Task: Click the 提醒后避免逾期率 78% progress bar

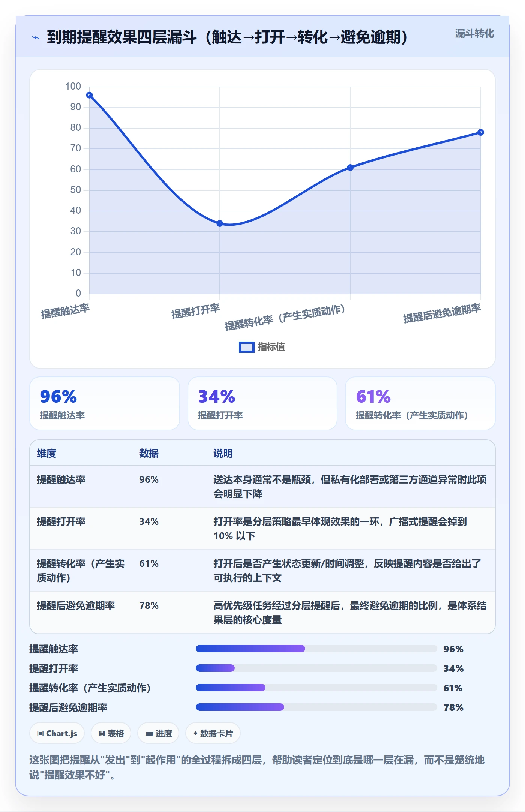Action: click(316, 707)
